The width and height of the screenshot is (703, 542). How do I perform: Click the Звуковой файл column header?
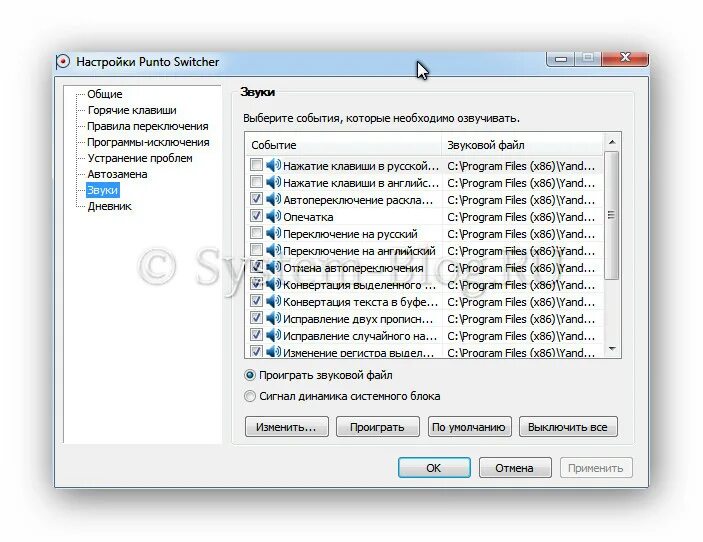pyautogui.click(x=522, y=145)
